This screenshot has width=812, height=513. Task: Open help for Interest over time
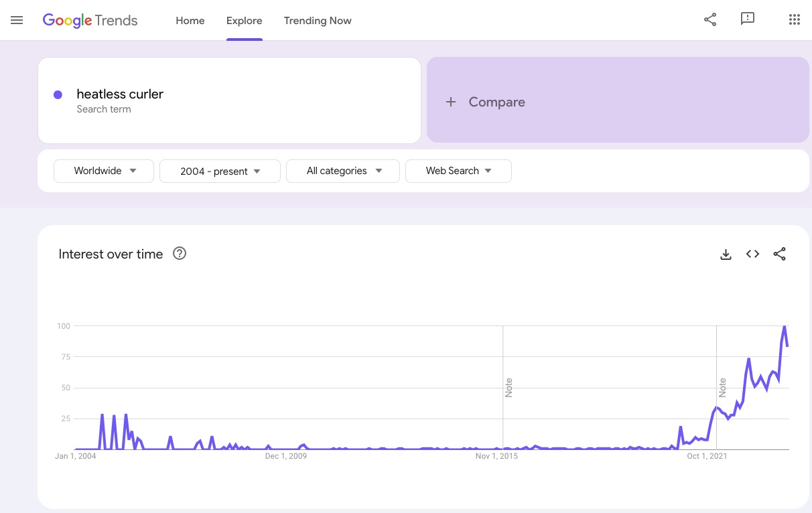pos(180,254)
